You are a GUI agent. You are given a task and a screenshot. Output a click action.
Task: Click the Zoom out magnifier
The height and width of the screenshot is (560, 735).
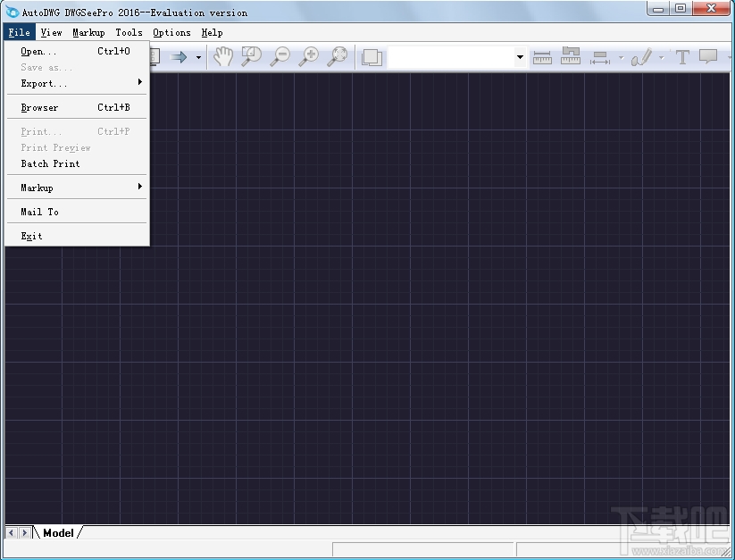(x=280, y=56)
